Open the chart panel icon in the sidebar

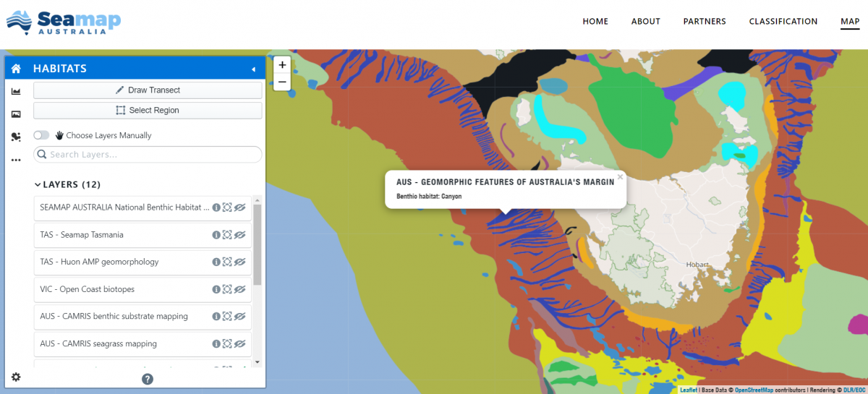tap(16, 91)
